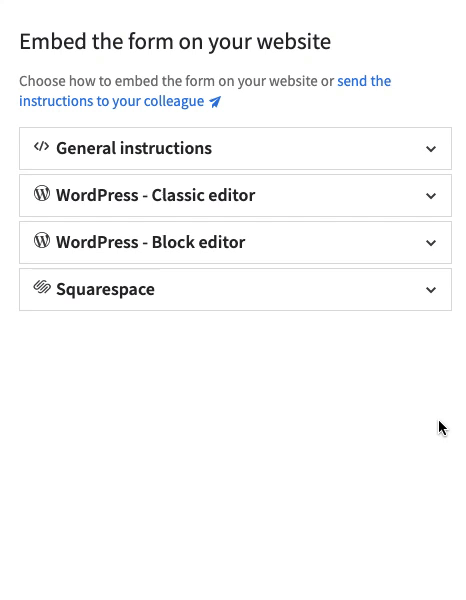Expand WordPress Classic editor with its chevron
This screenshot has width=466, height=600.
431,196
